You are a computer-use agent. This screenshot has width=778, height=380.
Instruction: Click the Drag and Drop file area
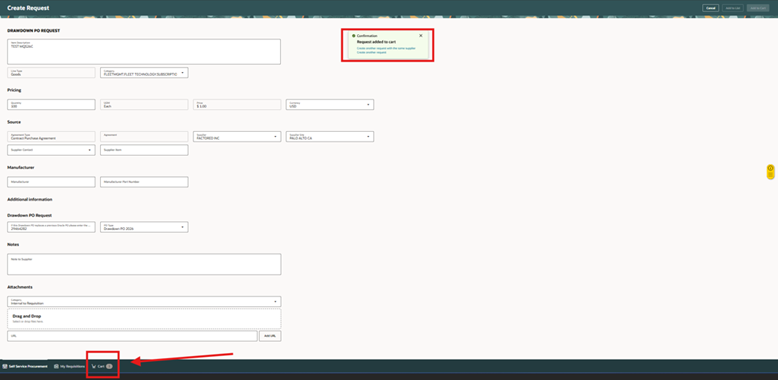144,318
